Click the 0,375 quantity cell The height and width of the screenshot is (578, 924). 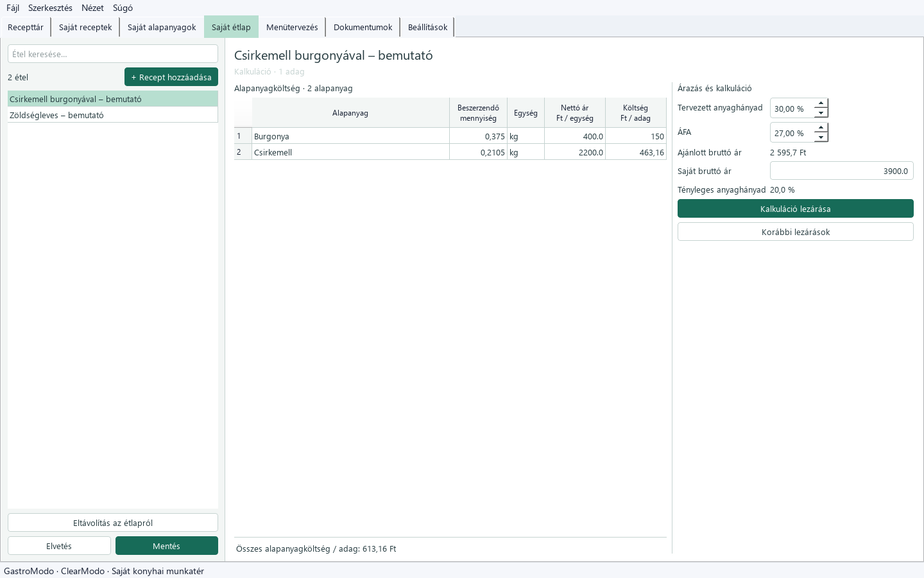pyautogui.click(x=478, y=136)
